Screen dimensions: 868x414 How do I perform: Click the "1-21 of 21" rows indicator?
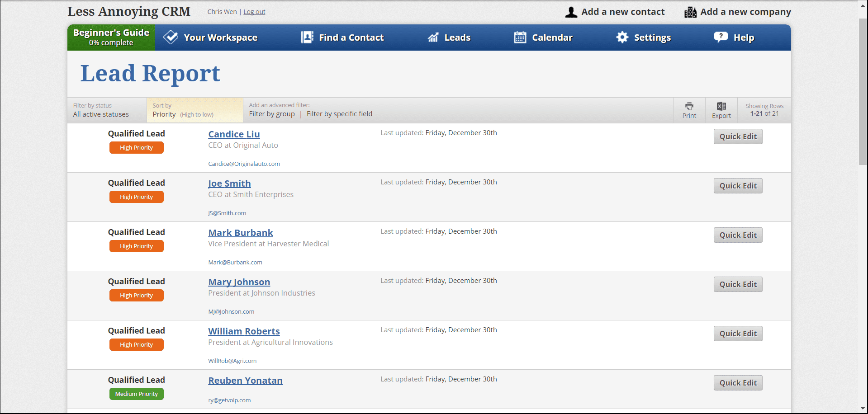pyautogui.click(x=764, y=114)
